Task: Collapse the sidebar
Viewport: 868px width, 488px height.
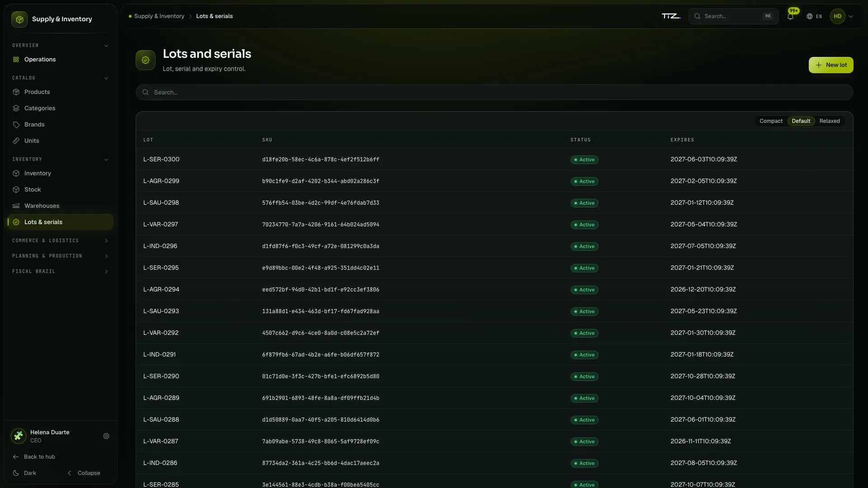Action: click(84, 473)
